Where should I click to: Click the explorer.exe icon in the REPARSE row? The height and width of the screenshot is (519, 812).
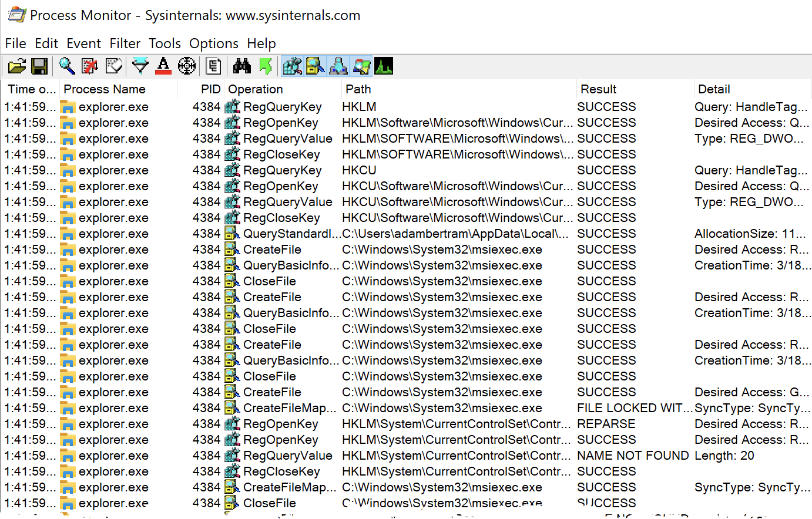pos(68,424)
